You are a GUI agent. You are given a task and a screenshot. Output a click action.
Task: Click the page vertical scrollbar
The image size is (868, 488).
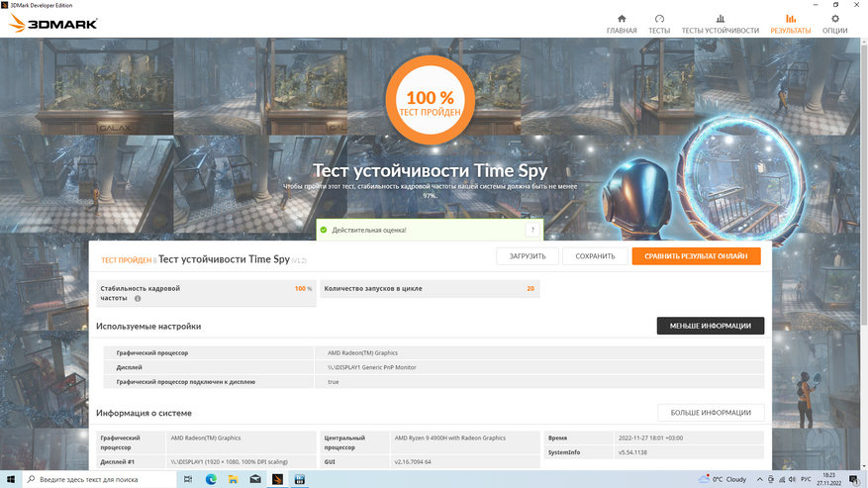[864, 183]
